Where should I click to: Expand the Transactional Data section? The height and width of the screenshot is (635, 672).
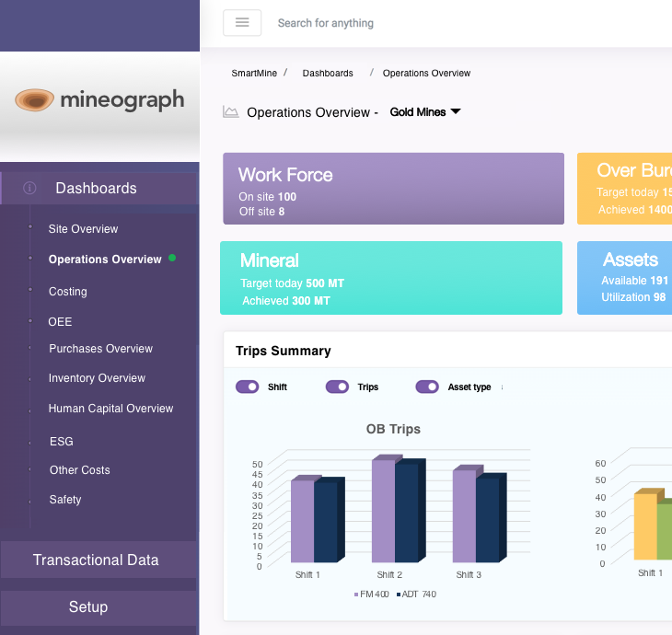tap(96, 560)
